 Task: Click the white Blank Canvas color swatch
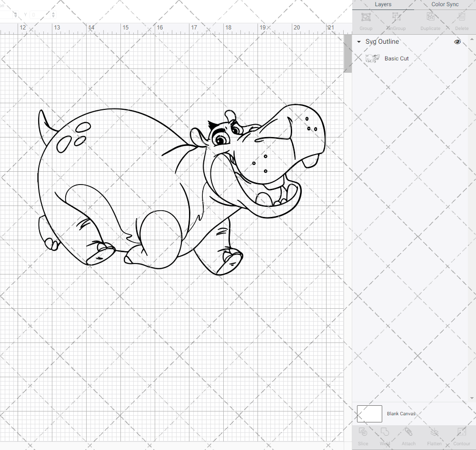coord(369,413)
